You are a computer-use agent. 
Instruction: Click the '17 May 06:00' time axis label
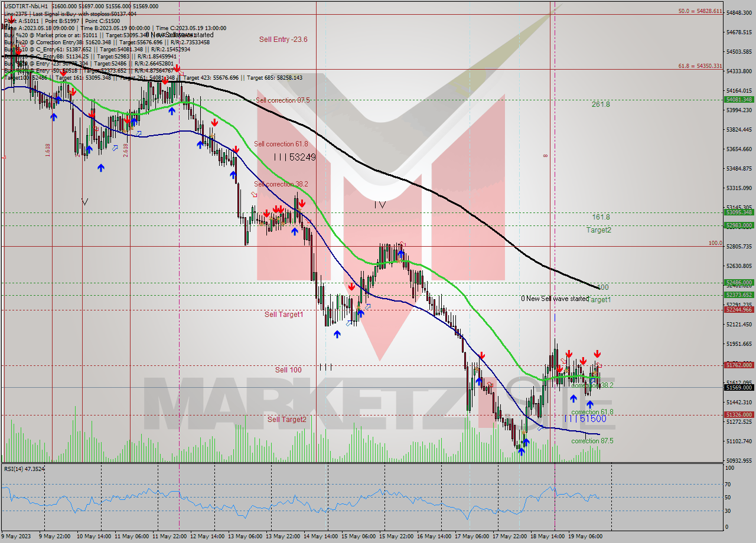[472, 536]
